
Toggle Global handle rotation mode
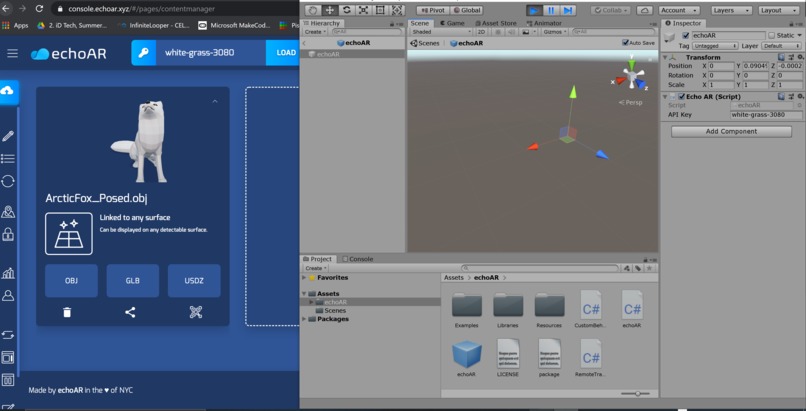466,10
